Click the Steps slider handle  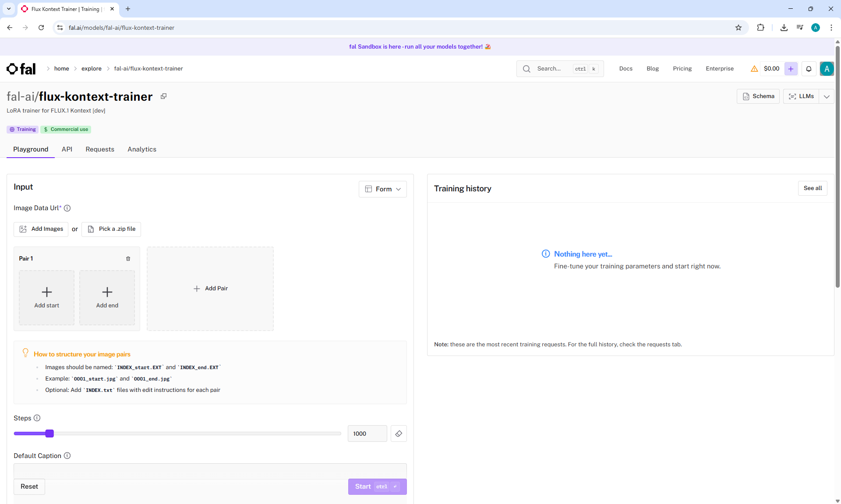(49, 434)
